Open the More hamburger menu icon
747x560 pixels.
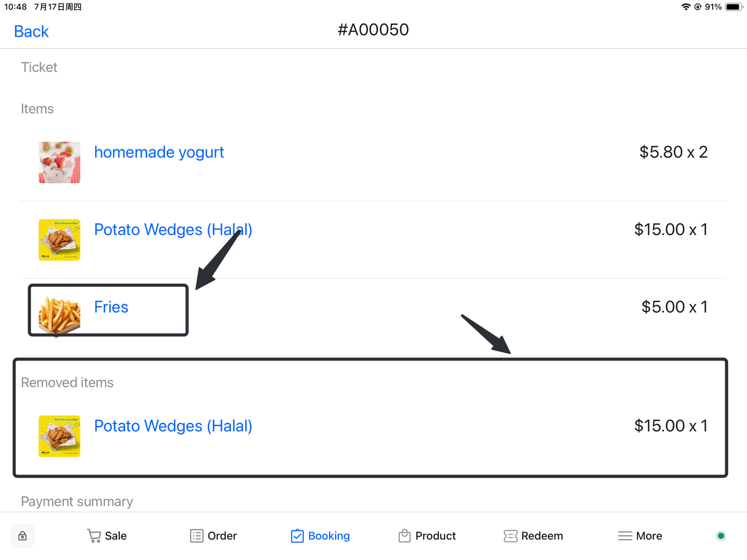(x=625, y=535)
